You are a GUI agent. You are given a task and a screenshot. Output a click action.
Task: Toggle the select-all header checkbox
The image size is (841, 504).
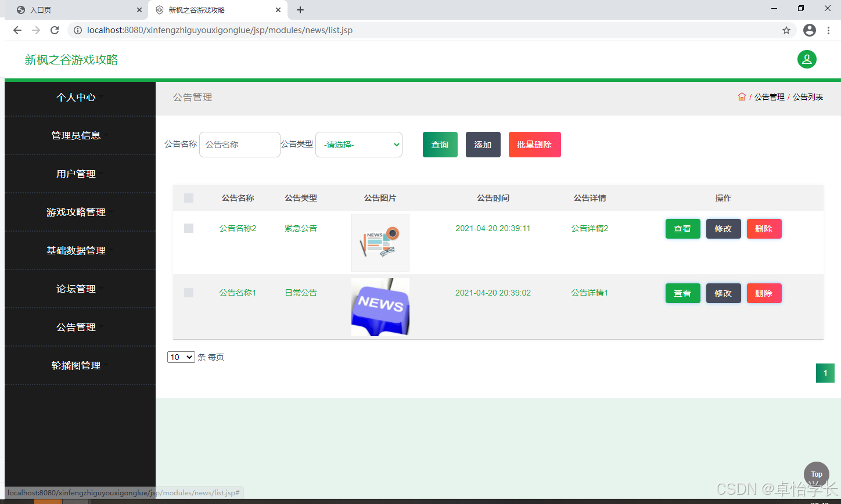[x=189, y=198]
